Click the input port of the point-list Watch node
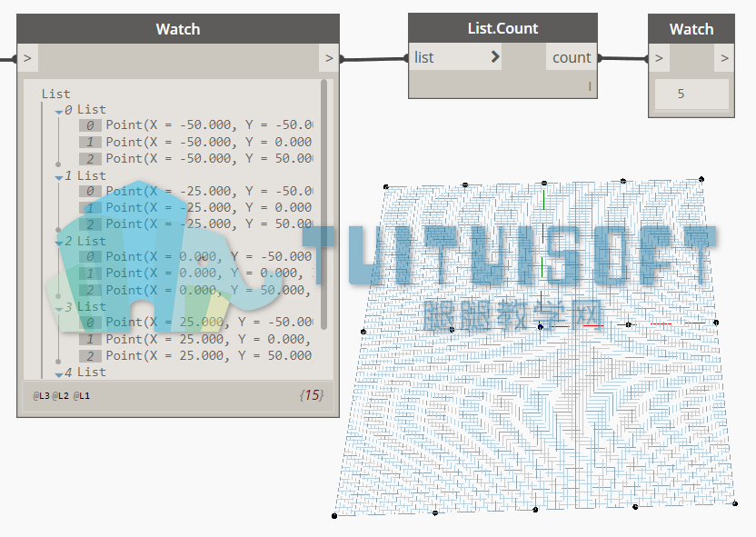The image size is (756, 537). click(27, 58)
